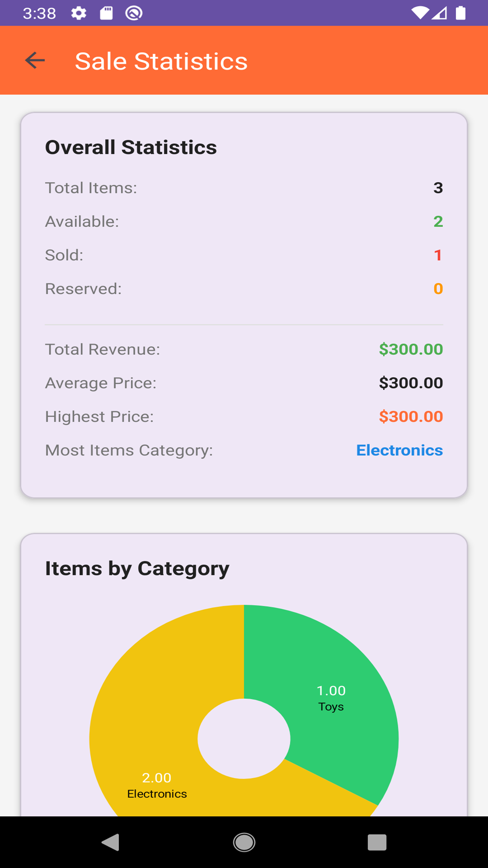Tap the Total Revenue $300.00 amount
This screenshot has height=868, width=488.
pos(411,349)
